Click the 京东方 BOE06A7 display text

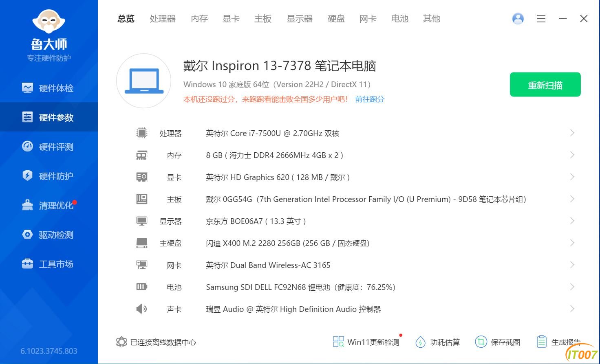(256, 221)
